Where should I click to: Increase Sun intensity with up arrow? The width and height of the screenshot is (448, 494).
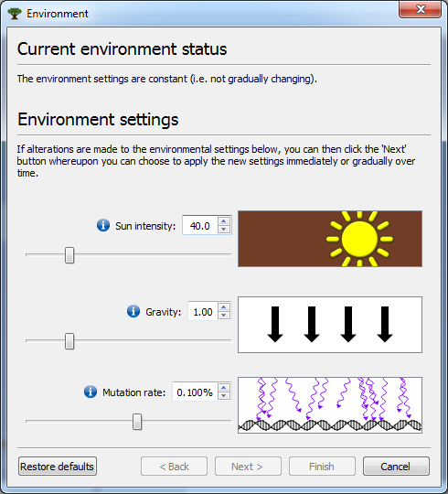point(223,221)
